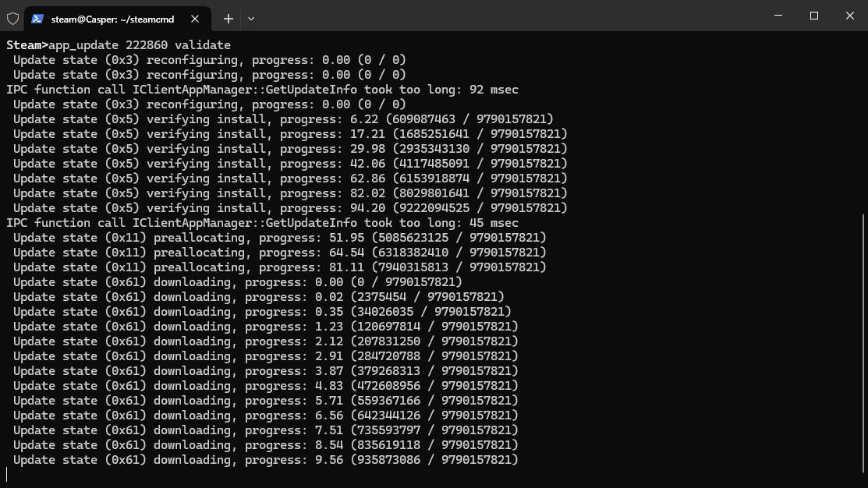The height and width of the screenshot is (488, 868).
Task: Click verifying install progress 17.21 line
Action: (x=291, y=134)
